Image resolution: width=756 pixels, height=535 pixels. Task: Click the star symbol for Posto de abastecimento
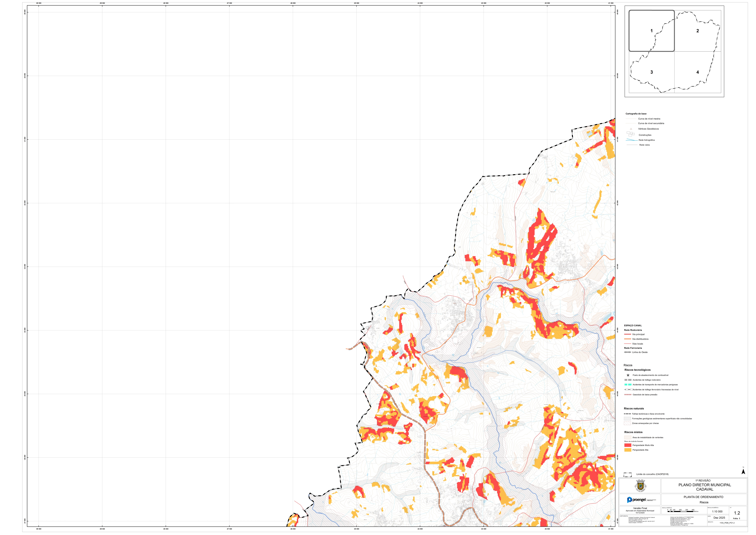(628, 375)
